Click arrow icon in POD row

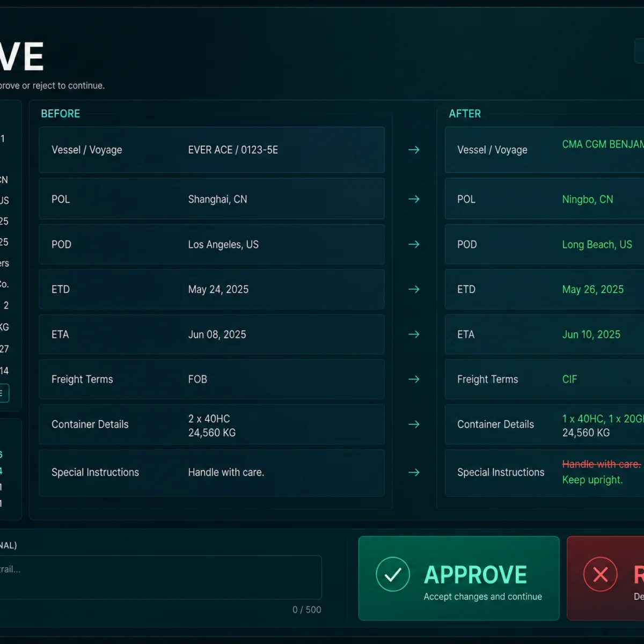(x=414, y=244)
